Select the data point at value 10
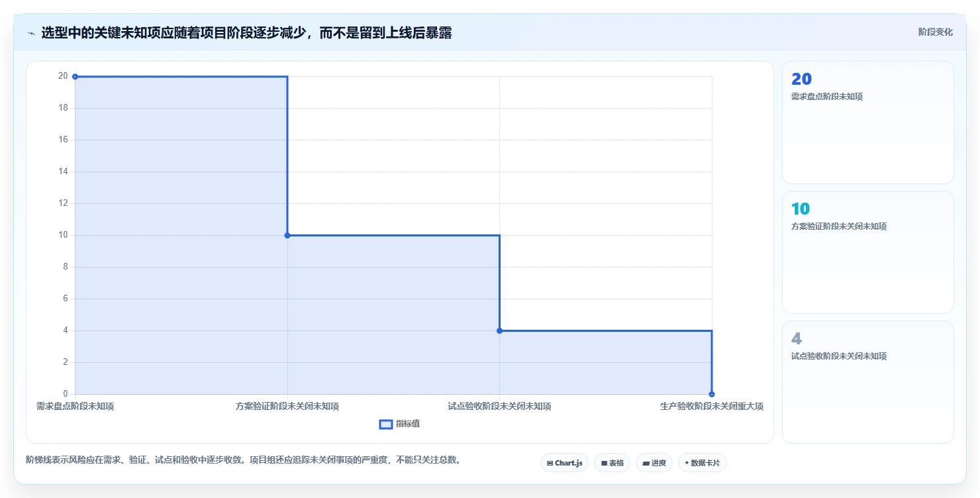This screenshot has height=498, width=980. pos(287,235)
